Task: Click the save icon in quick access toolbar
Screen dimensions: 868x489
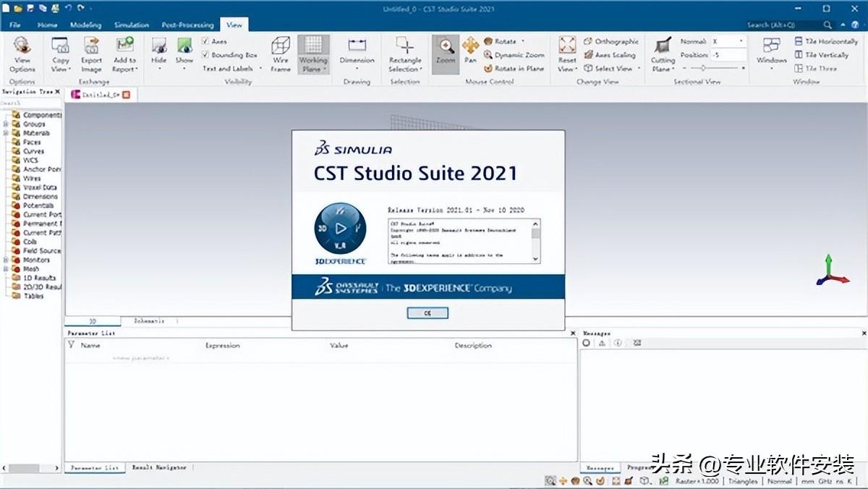Action: click(31, 8)
